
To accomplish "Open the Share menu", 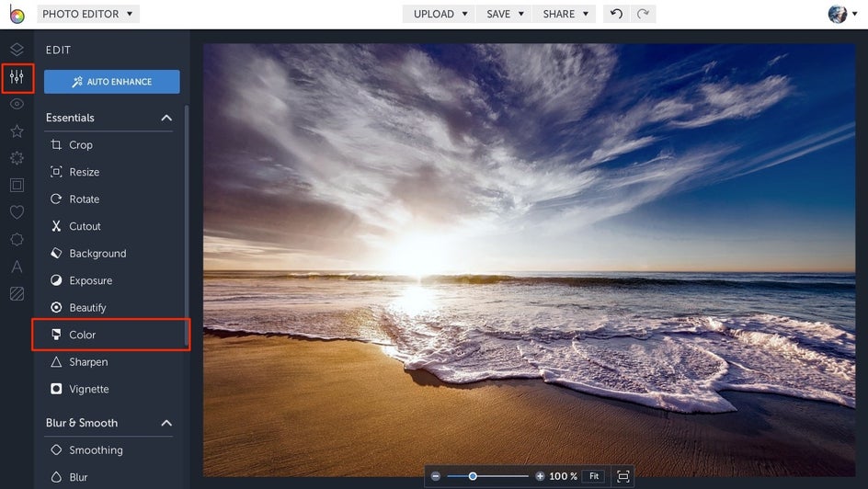I will [565, 14].
